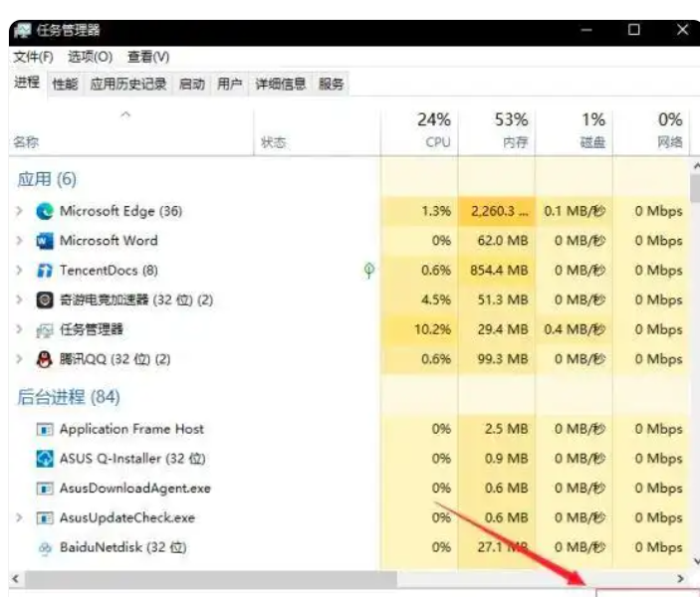Switch to the 应用历史记录 tab
Image resolution: width=700 pixels, height=597 pixels.
click(128, 84)
